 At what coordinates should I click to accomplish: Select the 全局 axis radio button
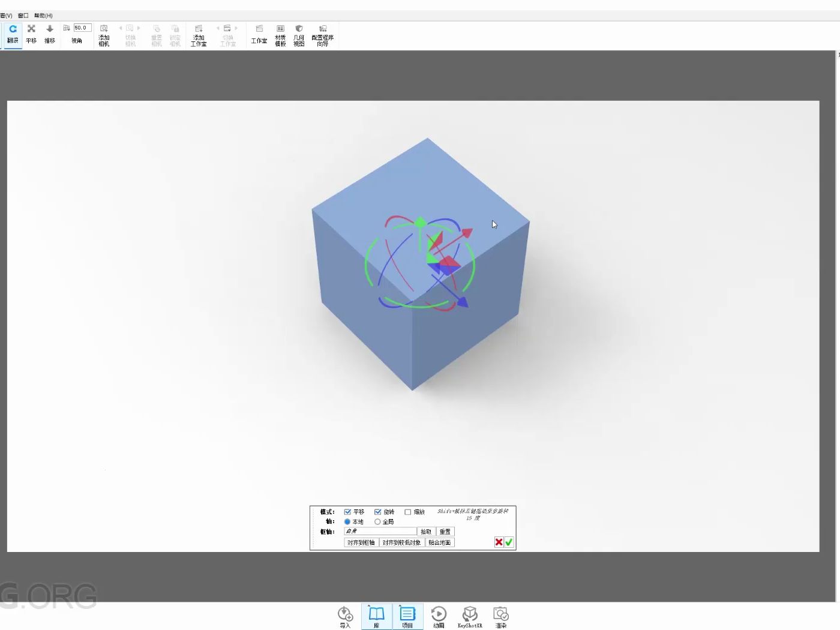tap(377, 522)
